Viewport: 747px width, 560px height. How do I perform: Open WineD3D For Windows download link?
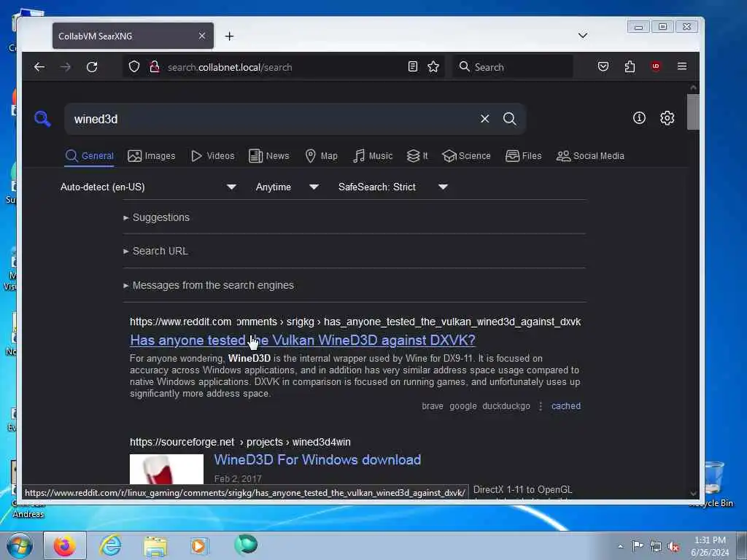317,460
